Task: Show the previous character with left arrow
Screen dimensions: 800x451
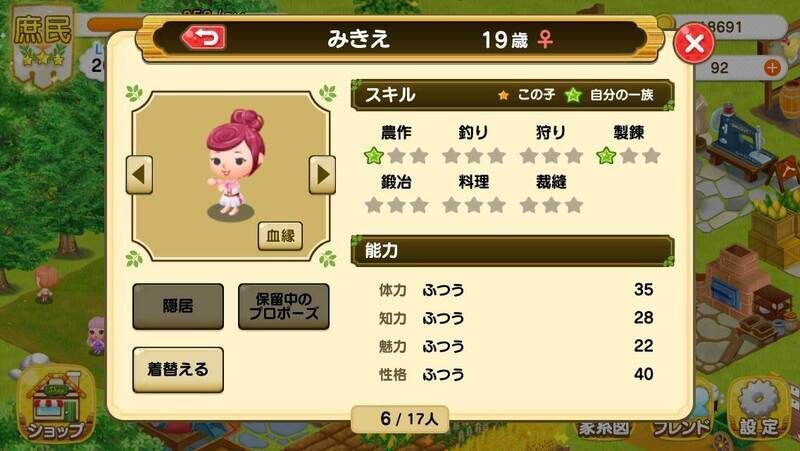Action: [x=139, y=174]
